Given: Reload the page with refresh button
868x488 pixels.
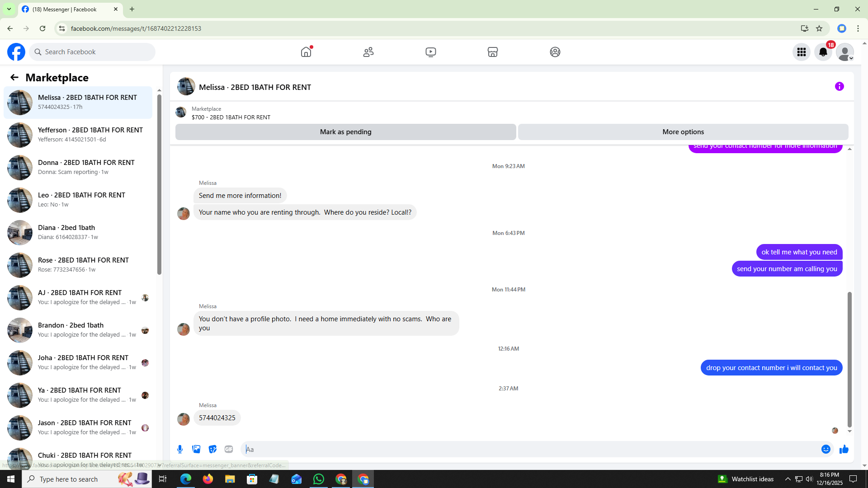Looking at the screenshot, I should point(42,28).
